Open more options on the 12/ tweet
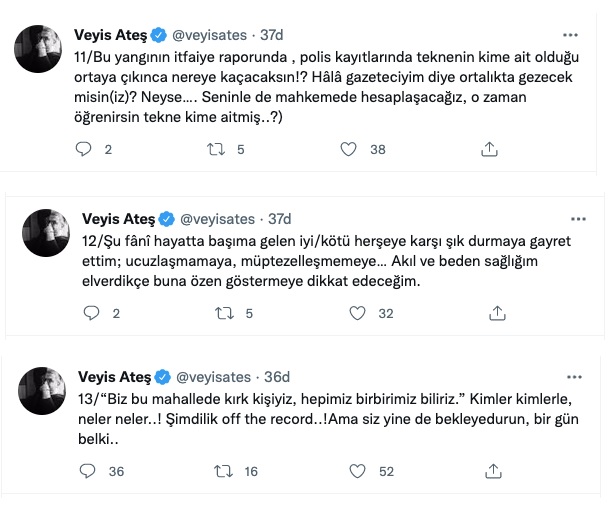 click(577, 218)
